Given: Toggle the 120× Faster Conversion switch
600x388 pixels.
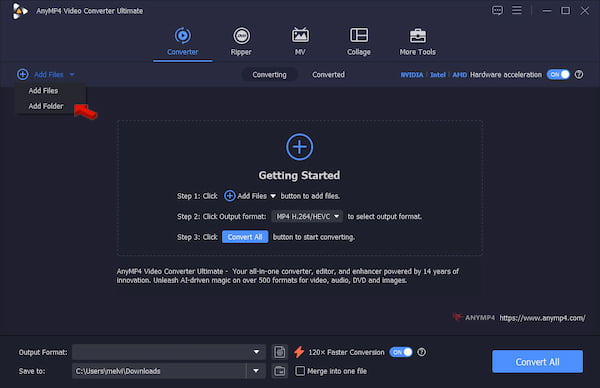Looking at the screenshot, I should click(x=401, y=352).
